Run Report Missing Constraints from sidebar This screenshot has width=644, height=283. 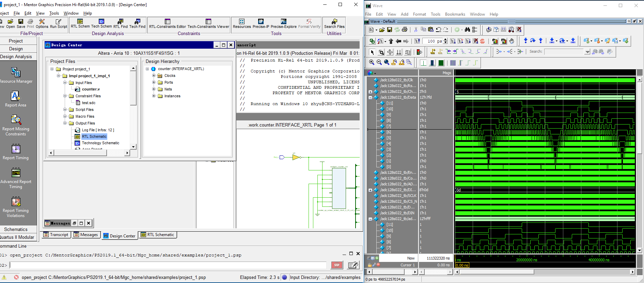[x=16, y=125]
